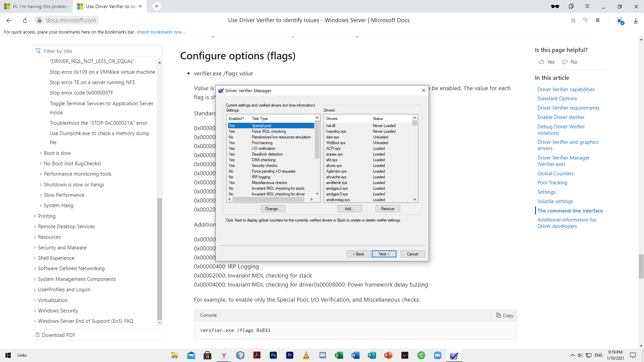
Task: Click Import bookmarks now link
Action: pyautogui.click(x=161, y=32)
